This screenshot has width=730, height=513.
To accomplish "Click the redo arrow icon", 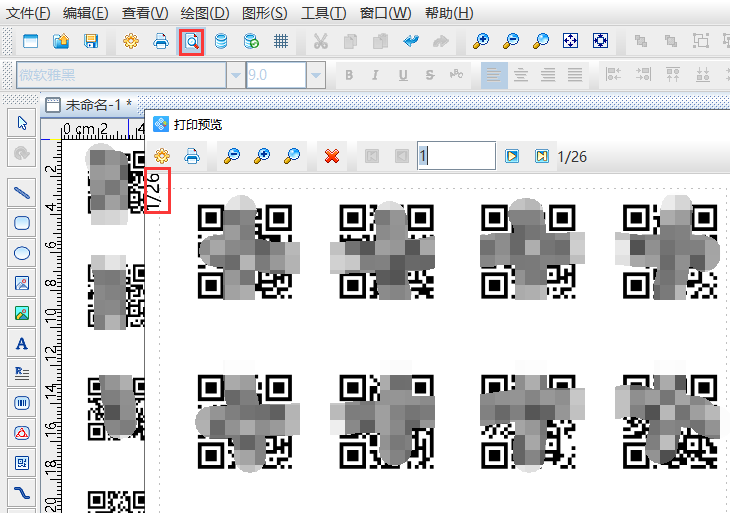I will click(440, 41).
